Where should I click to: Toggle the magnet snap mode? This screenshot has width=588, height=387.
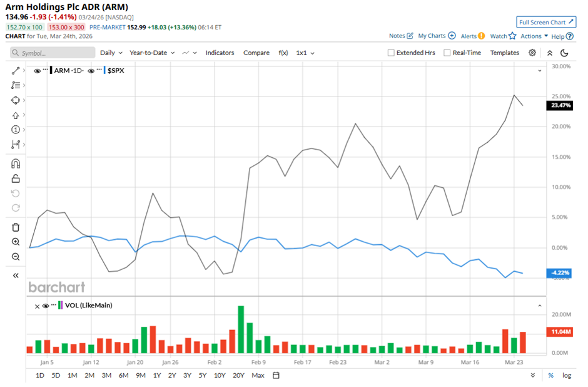(x=16, y=163)
